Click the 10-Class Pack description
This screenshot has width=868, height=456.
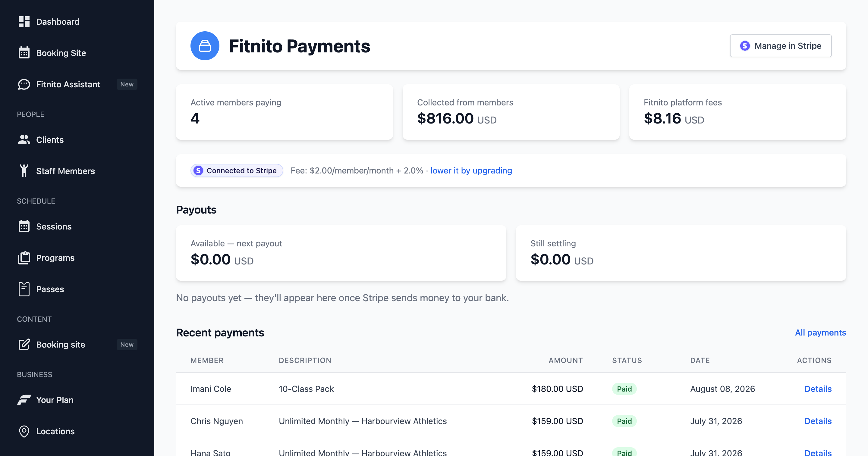306,389
